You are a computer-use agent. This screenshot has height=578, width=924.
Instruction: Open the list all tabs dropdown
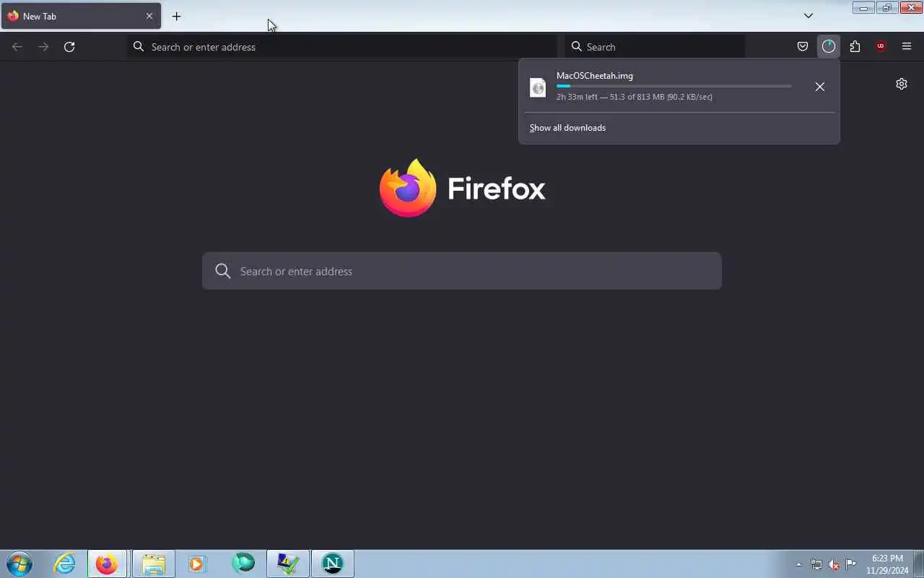808,16
